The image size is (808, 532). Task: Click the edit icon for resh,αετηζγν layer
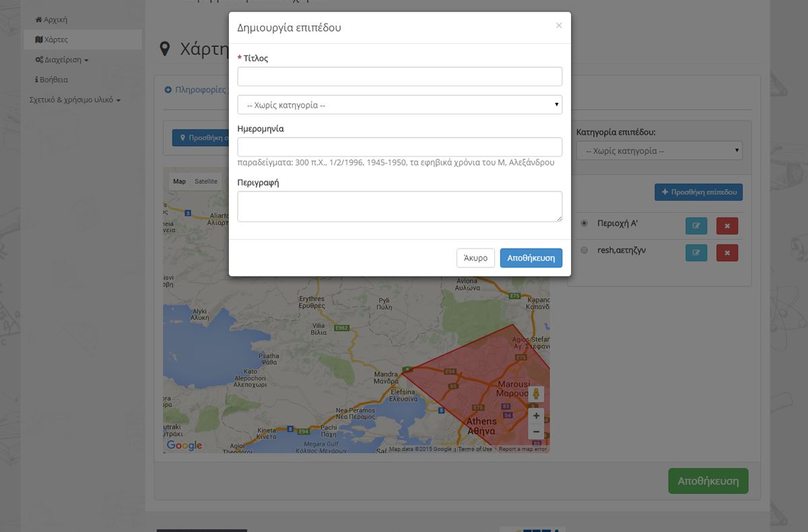coord(696,253)
